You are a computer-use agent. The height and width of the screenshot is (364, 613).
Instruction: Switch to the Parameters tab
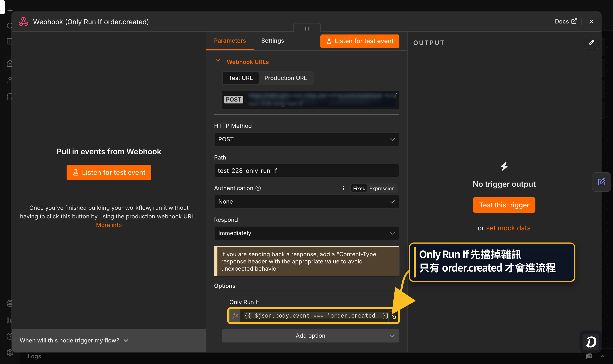pos(230,40)
